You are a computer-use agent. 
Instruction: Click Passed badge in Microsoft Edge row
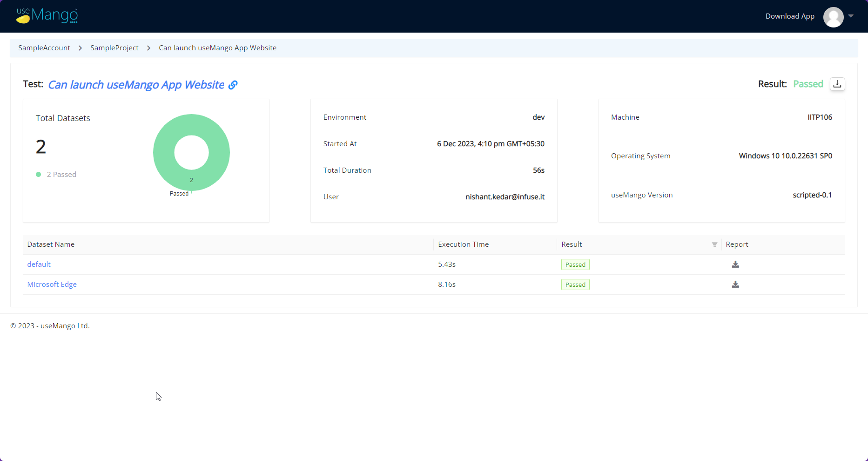(575, 285)
